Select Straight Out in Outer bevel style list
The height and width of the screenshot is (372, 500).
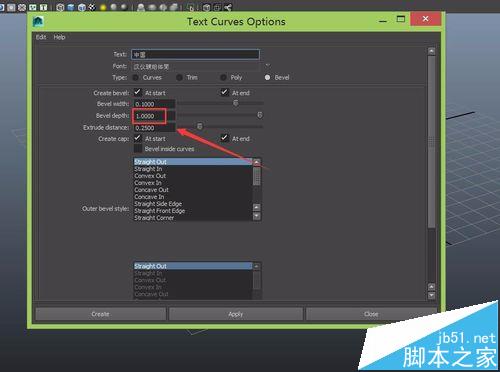[x=193, y=162]
